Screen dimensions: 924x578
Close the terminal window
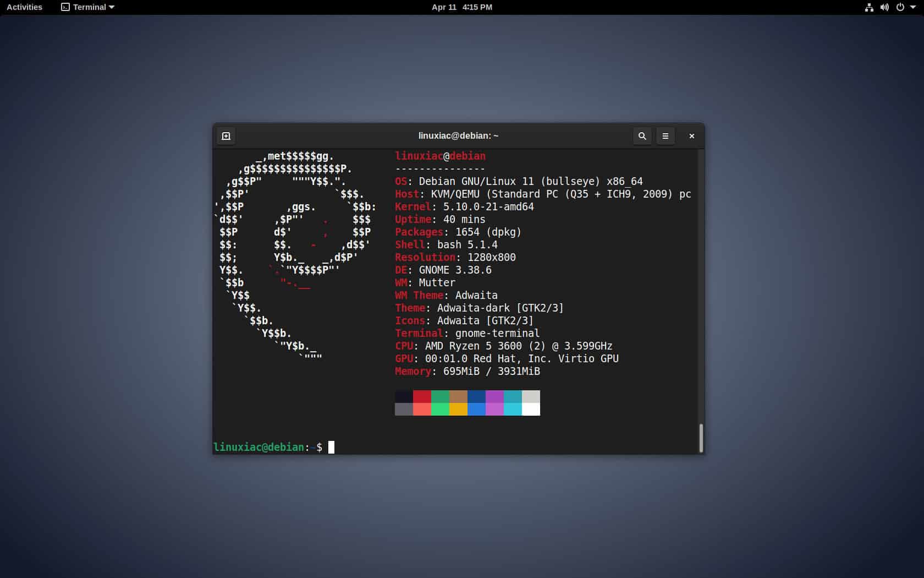(691, 136)
